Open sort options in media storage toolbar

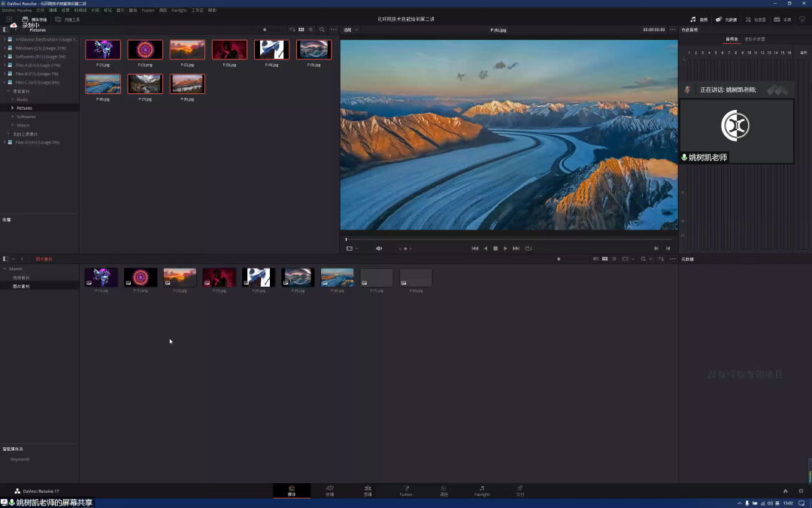click(x=292, y=29)
